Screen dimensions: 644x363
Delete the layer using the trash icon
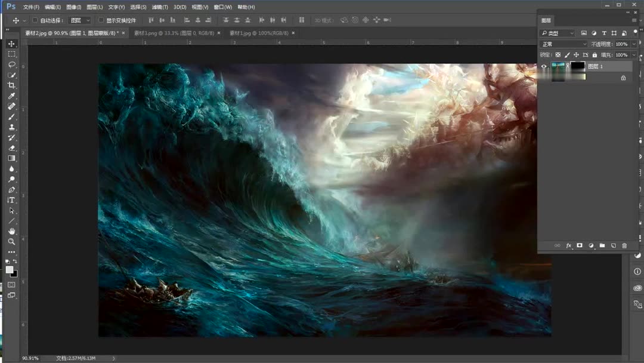point(624,245)
